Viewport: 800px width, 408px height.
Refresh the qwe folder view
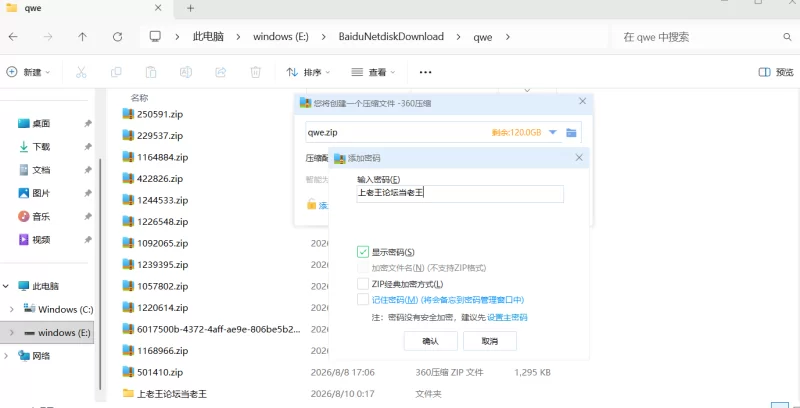(117, 37)
